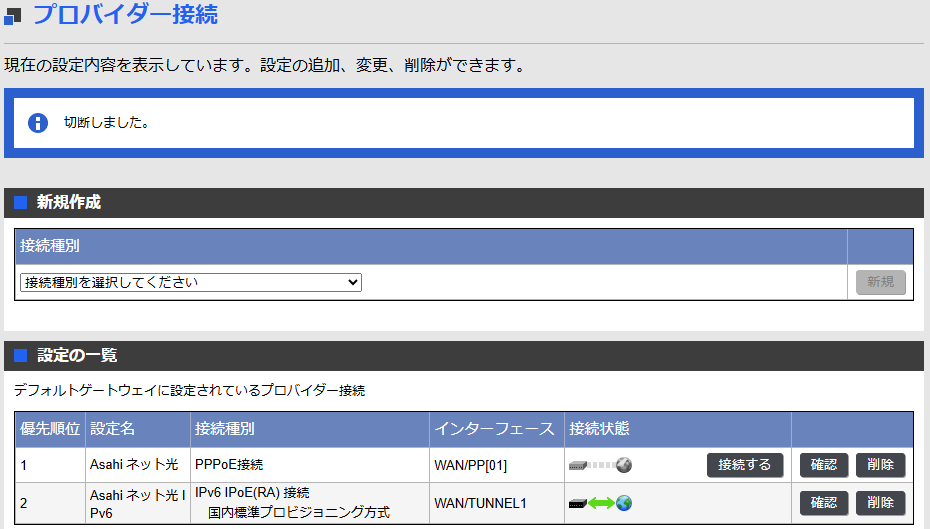This screenshot has width=930, height=529.
Task: Click the 設定の一覧 section header
Action: [x=464, y=355]
